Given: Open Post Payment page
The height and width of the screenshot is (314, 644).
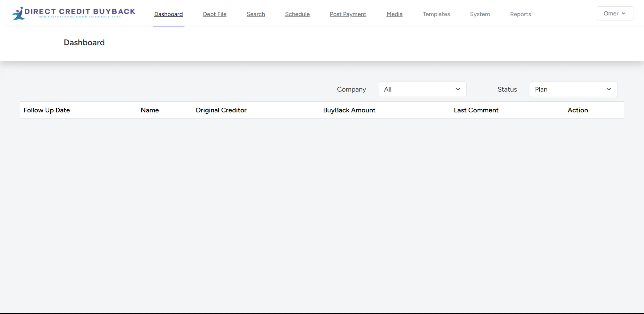Looking at the screenshot, I should (x=348, y=14).
